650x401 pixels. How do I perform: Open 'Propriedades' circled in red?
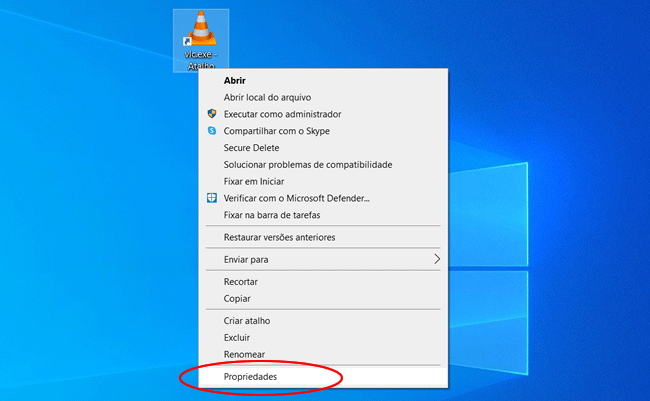pyautogui.click(x=250, y=377)
